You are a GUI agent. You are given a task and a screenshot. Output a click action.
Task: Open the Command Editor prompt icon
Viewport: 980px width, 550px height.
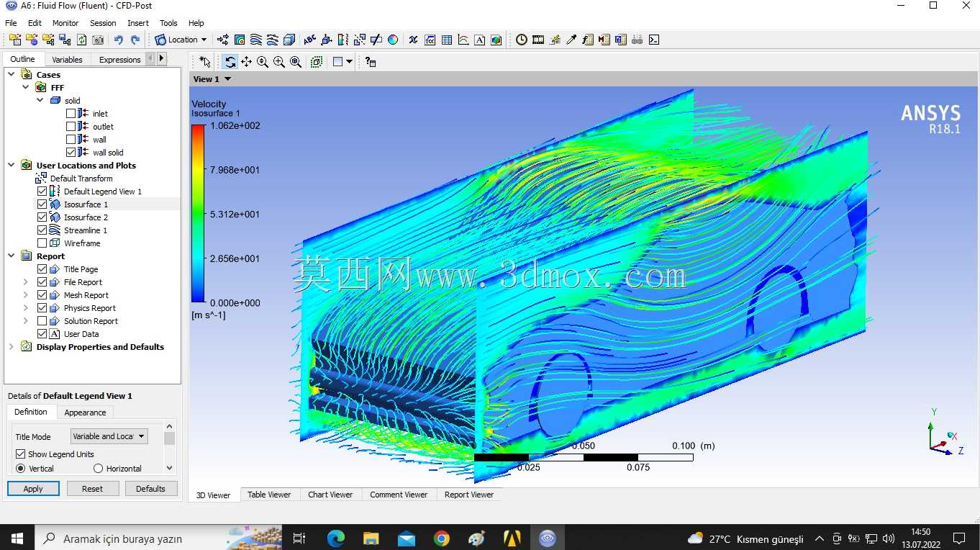pyautogui.click(x=654, y=40)
